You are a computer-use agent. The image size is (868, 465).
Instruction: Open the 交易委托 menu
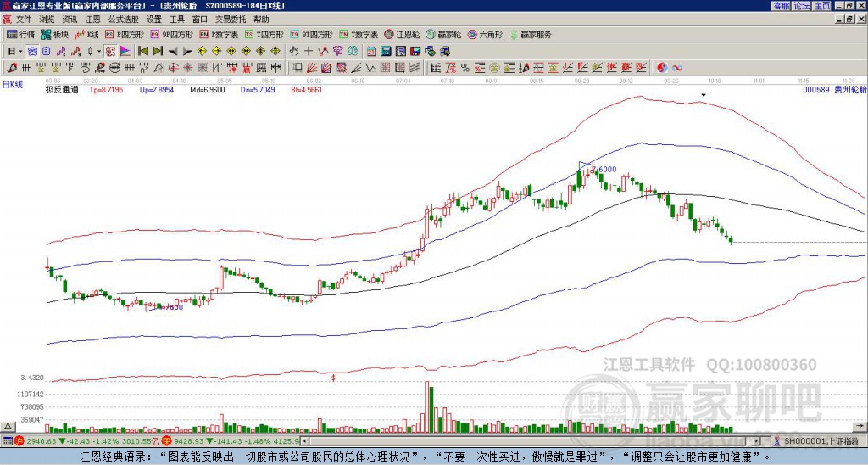click(x=231, y=20)
